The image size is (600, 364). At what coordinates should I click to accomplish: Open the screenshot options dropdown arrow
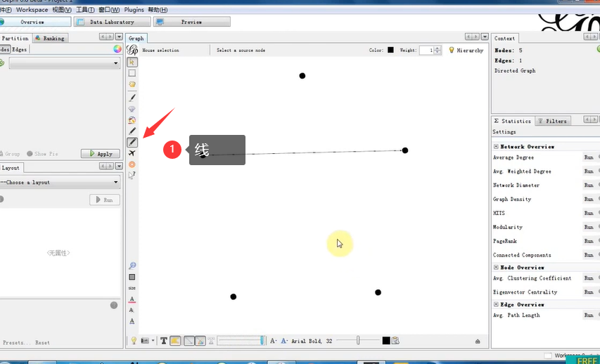pos(153,341)
